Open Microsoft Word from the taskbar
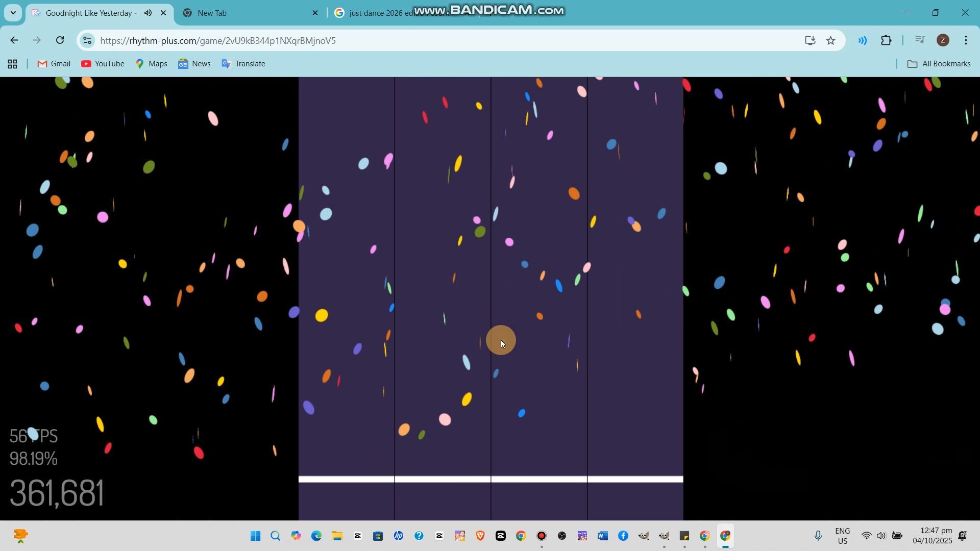This screenshot has width=980, height=551. pos(602,536)
